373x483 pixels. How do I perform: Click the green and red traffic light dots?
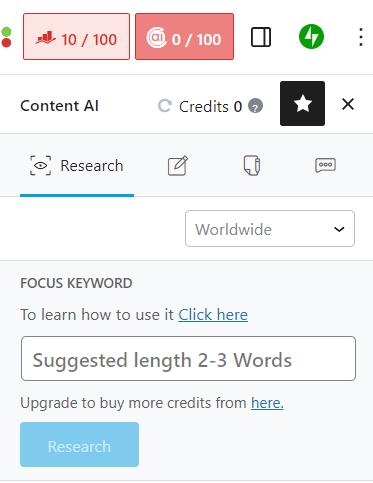pos(6,37)
